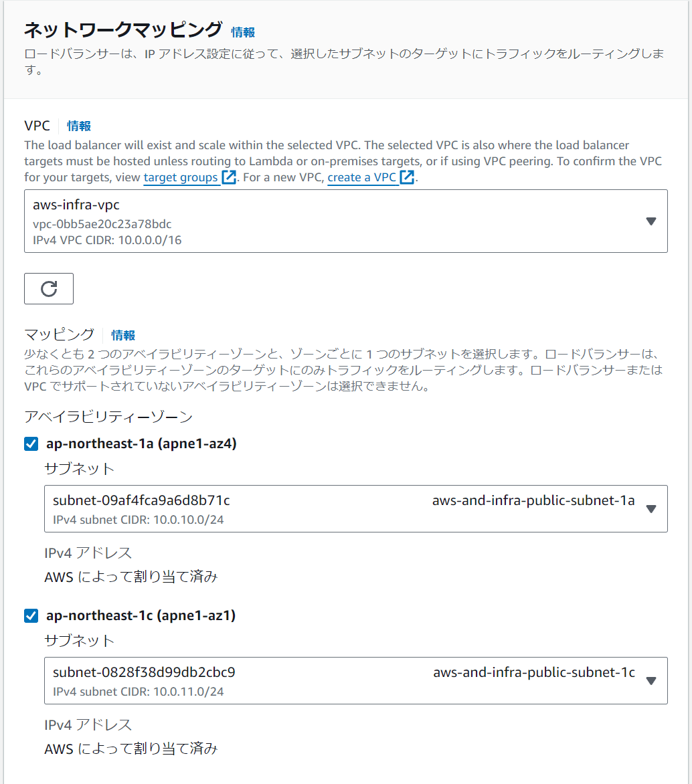Click subnet name aws-and-infra-public-subnet-1c
Viewport: 692px width, 784px height.
pyautogui.click(x=534, y=672)
